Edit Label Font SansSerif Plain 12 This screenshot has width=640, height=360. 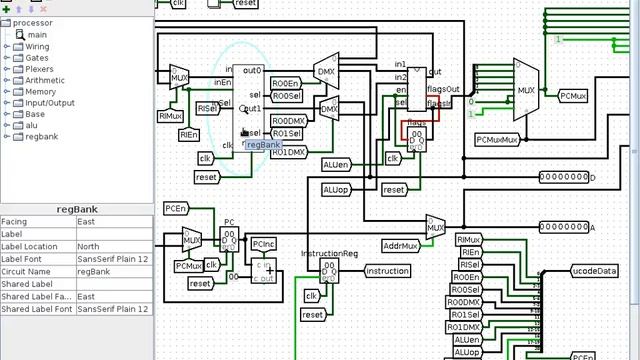tap(114, 259)
